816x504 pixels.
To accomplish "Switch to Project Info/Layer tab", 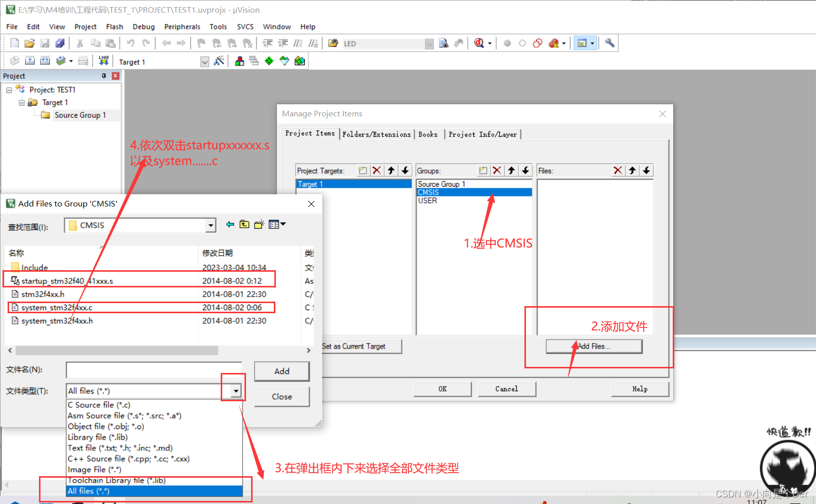I will pyautogui.click(x=483, y=134).
